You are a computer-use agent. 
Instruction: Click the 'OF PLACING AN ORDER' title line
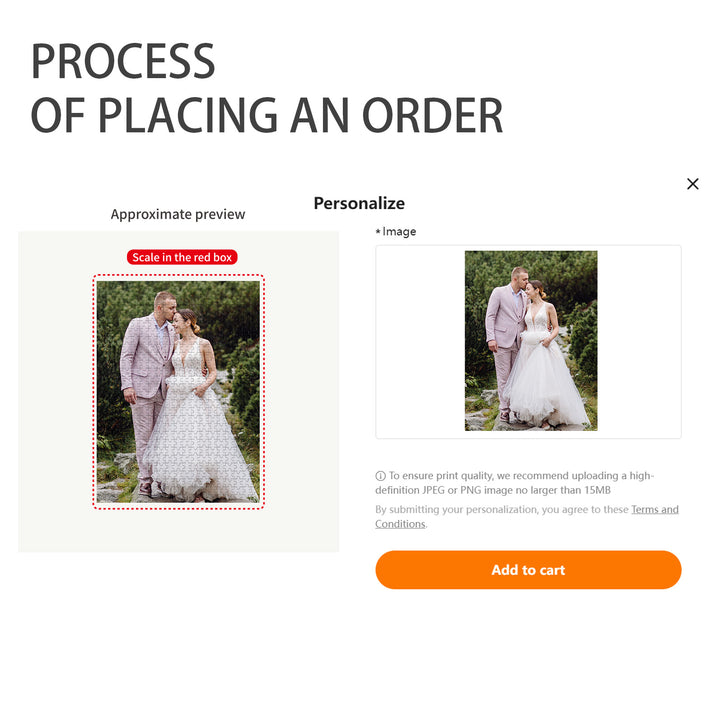266,115
